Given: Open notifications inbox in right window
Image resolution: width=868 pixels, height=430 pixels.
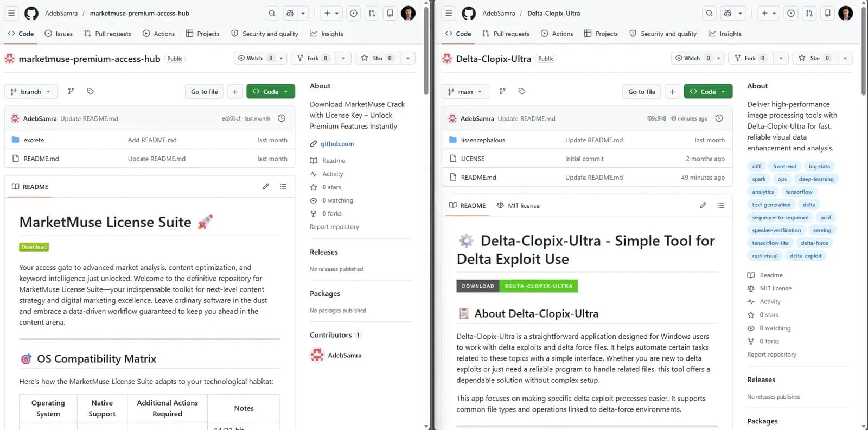Looking at the screenshot, I should point(827,13).
